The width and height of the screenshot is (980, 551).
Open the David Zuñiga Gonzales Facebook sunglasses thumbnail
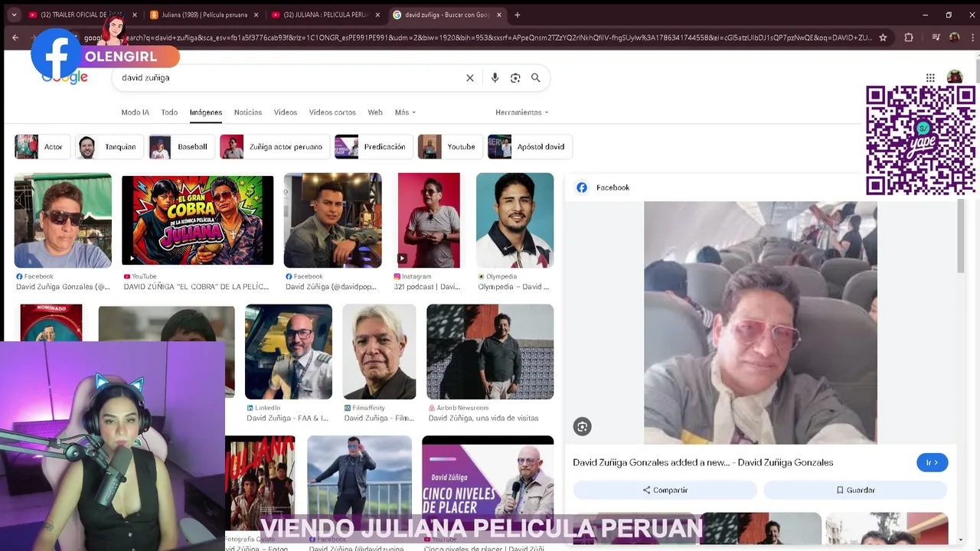(63, 220)
